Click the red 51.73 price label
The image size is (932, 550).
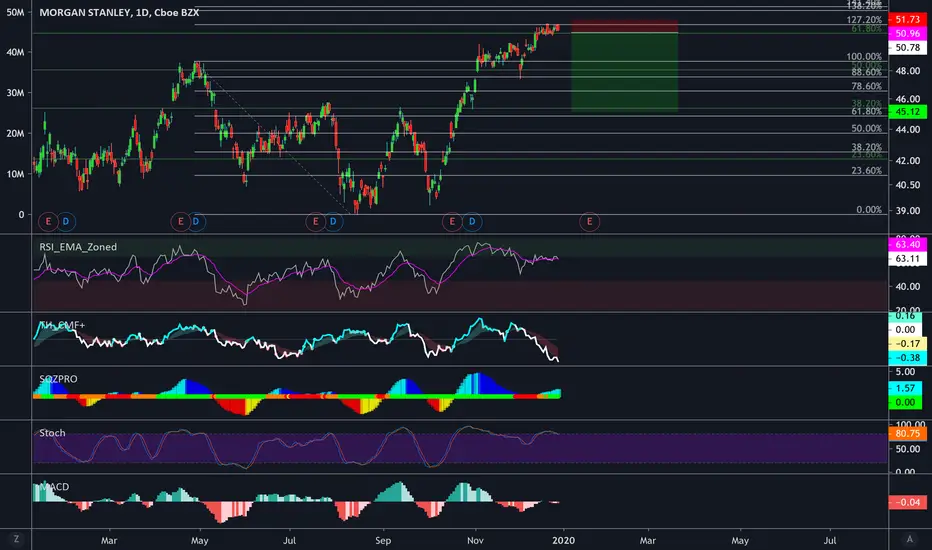[x=908, y=20]
